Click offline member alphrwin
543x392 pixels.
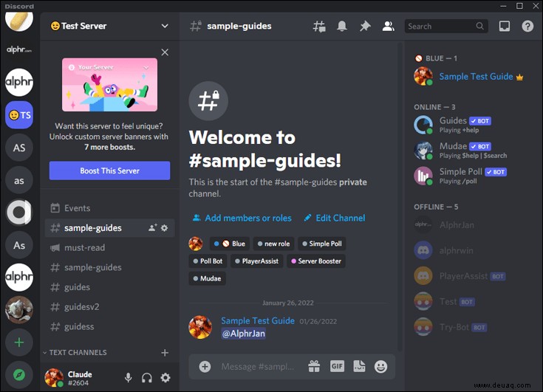tap(473, 250)
